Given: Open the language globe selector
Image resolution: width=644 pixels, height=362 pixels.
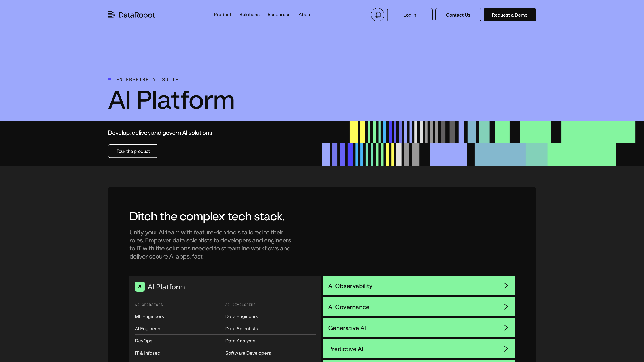Looking at the screenshot, I should click(377, 15).
